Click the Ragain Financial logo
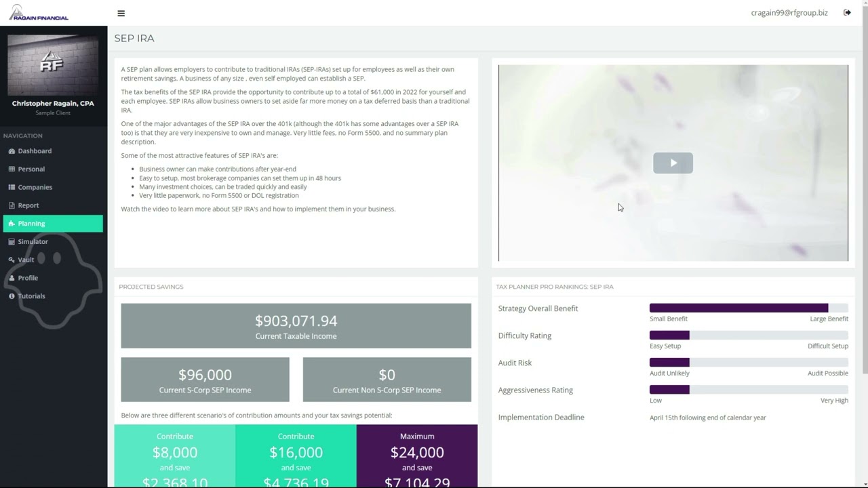868x488 pixels. click(39, 12)
